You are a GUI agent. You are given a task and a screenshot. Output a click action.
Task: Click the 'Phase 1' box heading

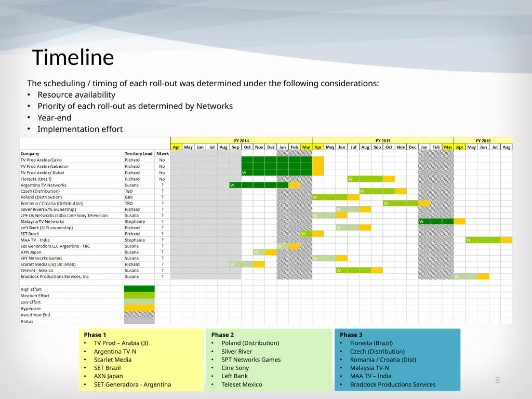[x=95, y=335]
